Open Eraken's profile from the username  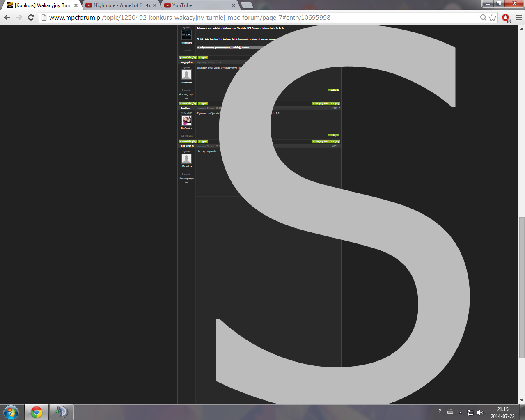click(x=185, y=108)
